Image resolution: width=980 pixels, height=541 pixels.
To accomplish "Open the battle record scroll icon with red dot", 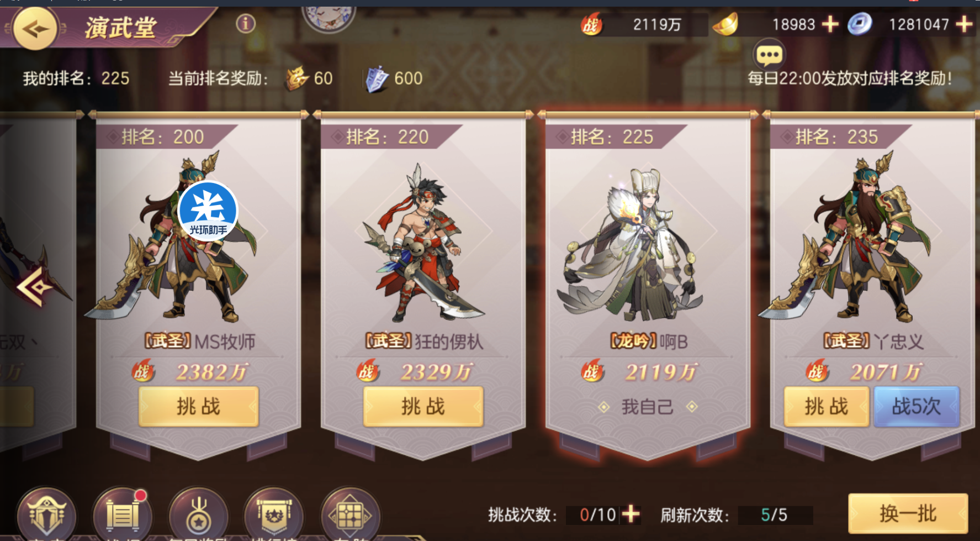I will (x=123, y=514).
